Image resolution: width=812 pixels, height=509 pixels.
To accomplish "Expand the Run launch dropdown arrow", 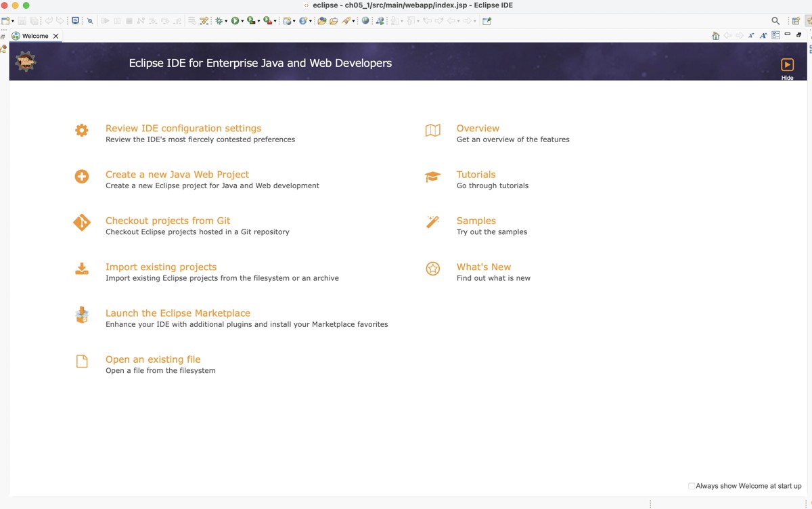I will [x=242, y=21].
